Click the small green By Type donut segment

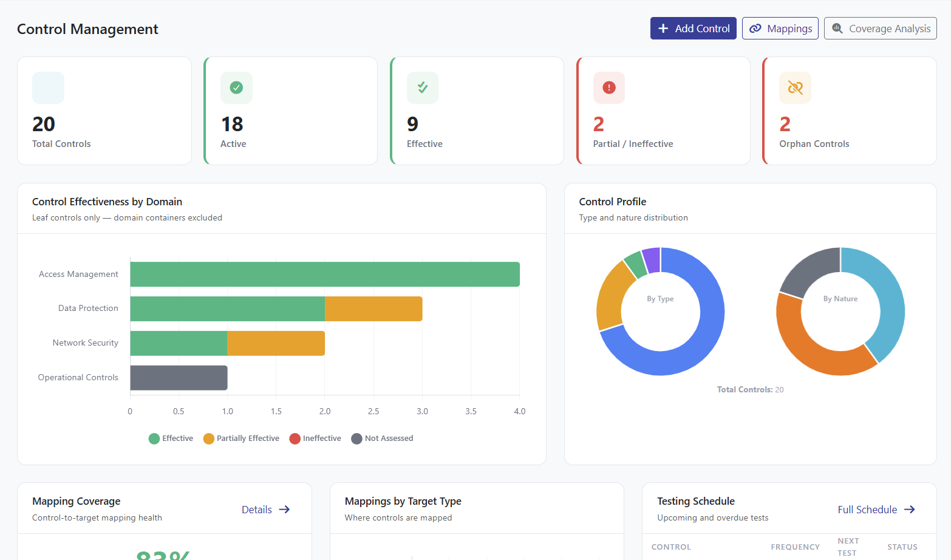pyautogui.click(x=635, y=265)
